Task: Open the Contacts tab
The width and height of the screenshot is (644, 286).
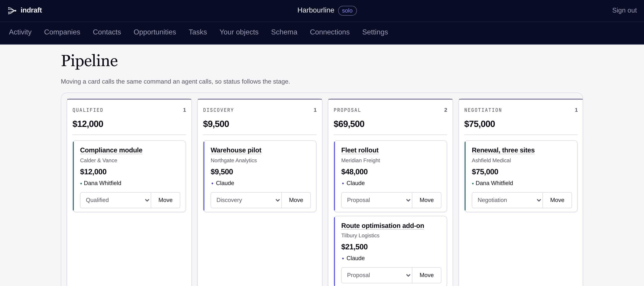Action: (x=107, y=32)
